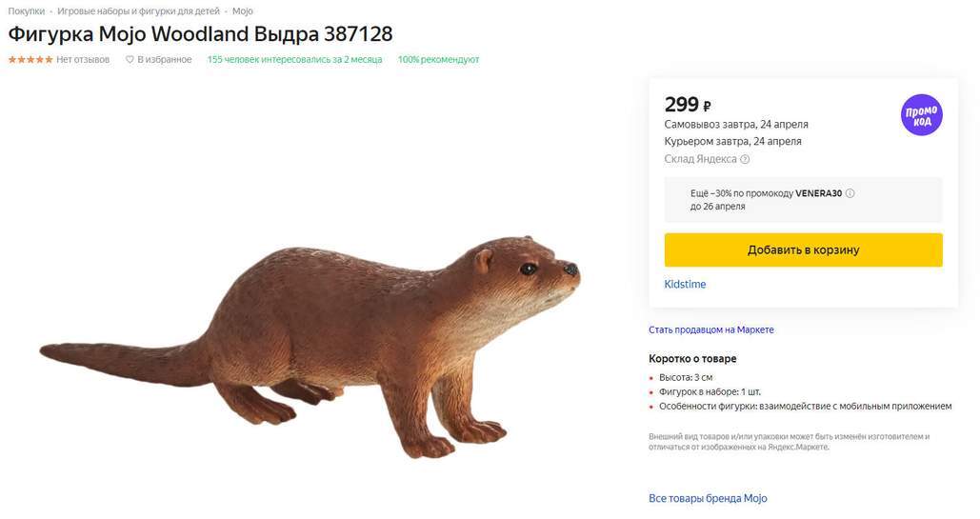
Task: Click the purple Промокод badge
Action: click(921, 114)
